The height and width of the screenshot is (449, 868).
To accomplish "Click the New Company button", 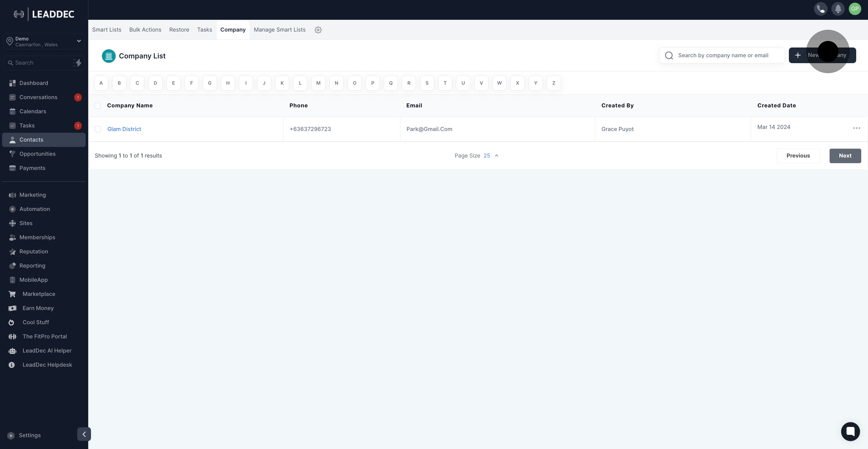I will pyautogui.click(x=822, y=55).
